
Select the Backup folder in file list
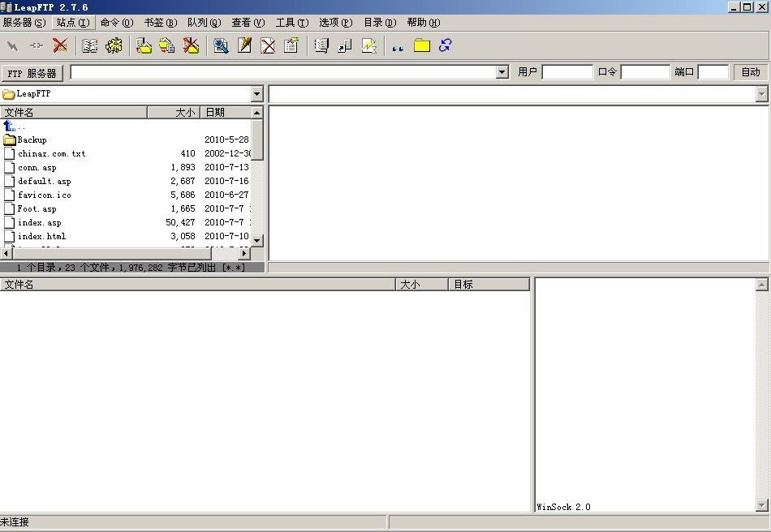[x=32, y=139]
